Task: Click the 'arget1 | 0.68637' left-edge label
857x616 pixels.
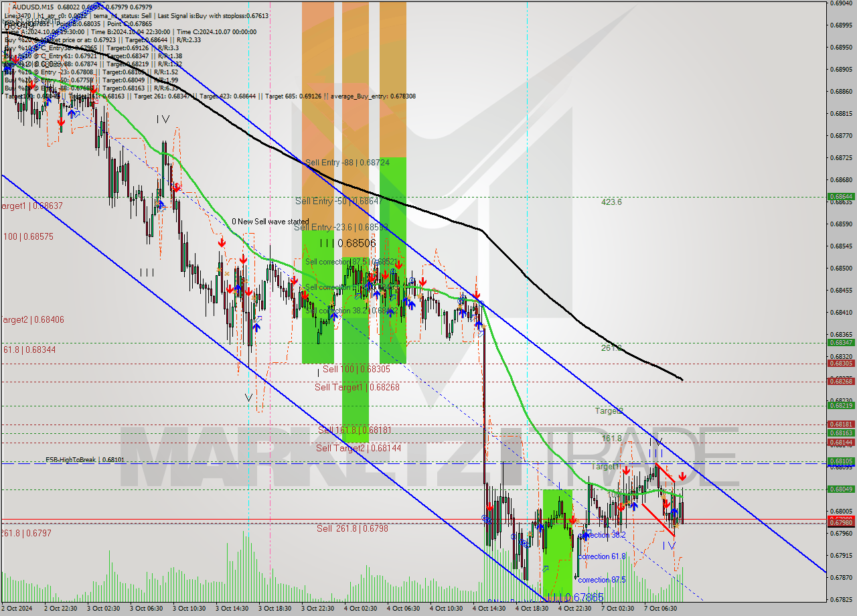Action: [31, 206]
